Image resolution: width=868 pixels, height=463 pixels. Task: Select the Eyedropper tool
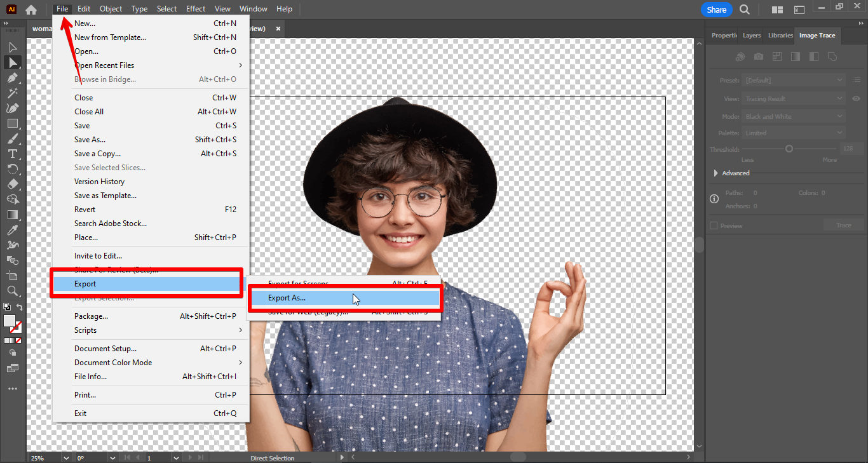(x=11, y=230)
